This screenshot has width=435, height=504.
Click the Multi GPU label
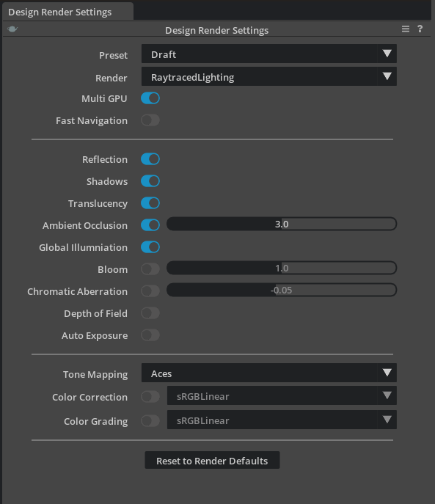104,99
